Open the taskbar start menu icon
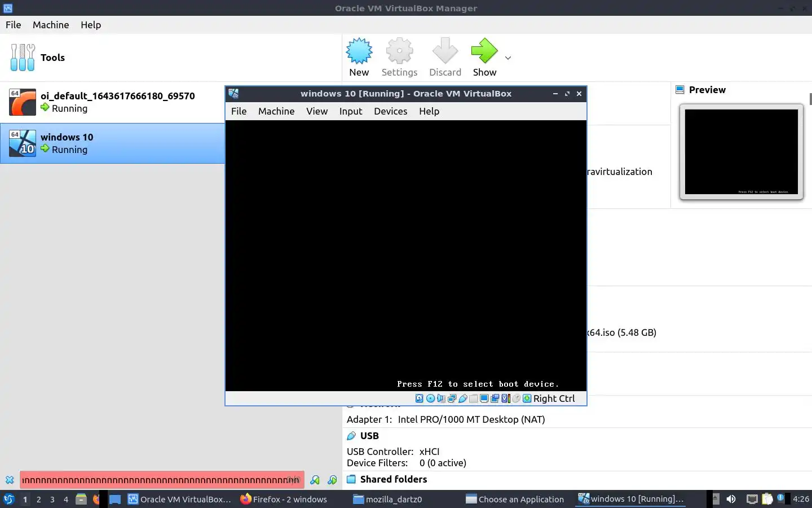This screenshot has height=508, width=812. click(9, 499)
